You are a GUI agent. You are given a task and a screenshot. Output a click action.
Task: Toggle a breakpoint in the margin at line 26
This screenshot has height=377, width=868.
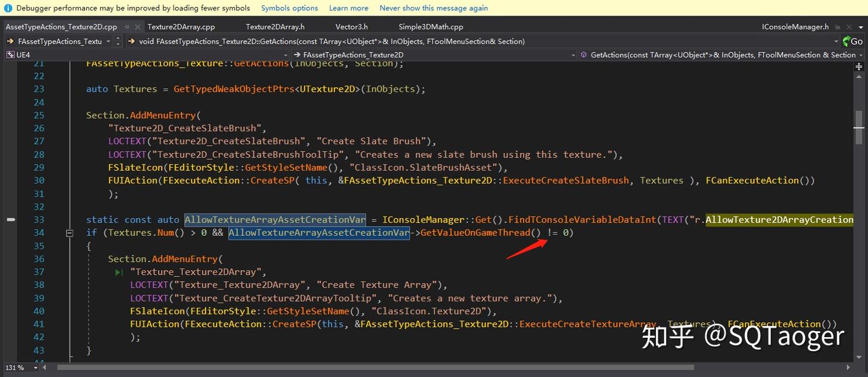11,128
